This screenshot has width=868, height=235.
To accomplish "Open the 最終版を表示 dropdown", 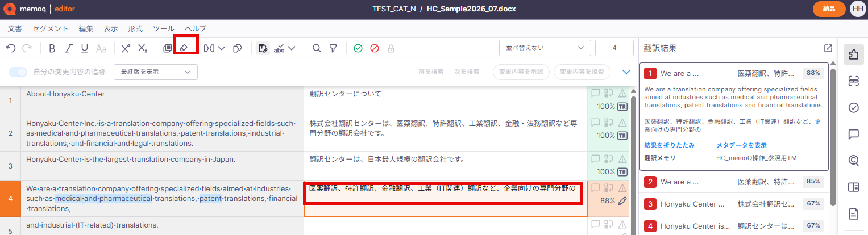I will [x=156, y=72].
